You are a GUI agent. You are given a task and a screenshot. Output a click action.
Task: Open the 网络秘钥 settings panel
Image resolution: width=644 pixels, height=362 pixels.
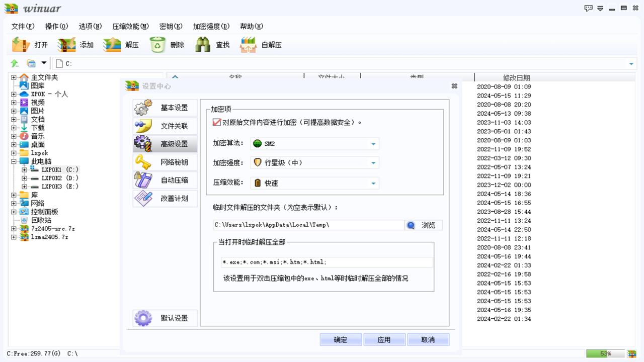pos(165,162)
